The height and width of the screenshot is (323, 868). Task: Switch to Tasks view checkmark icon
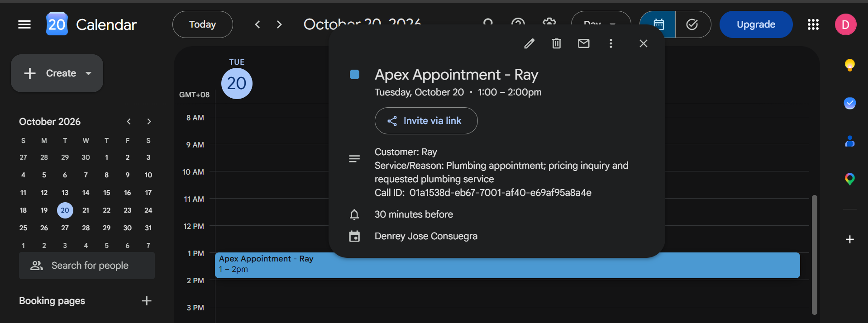point(692,24)
